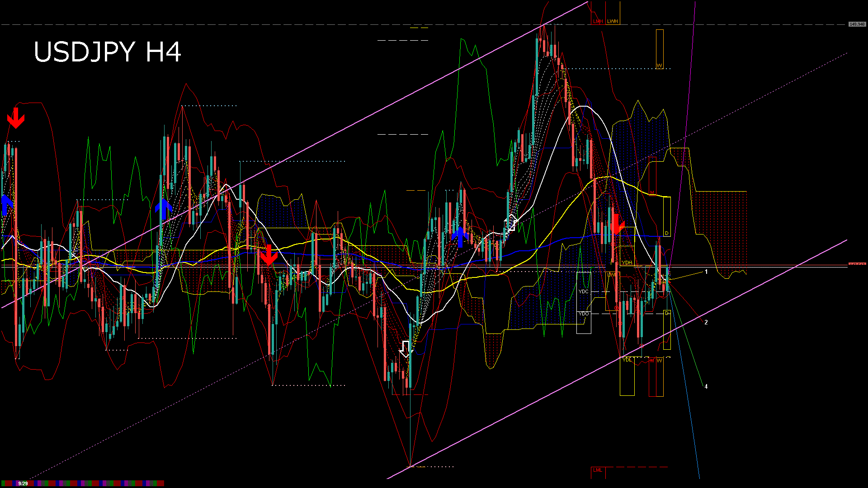868x488 pixels.
Task: Click the LWH level label
Action: click(x=613, y=21)
